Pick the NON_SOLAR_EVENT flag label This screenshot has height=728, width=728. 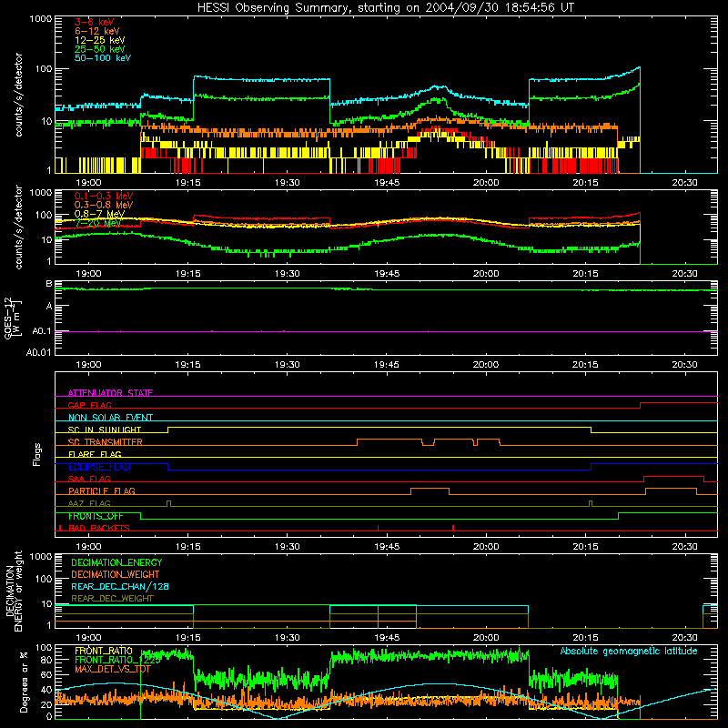[x=110, y=418]
